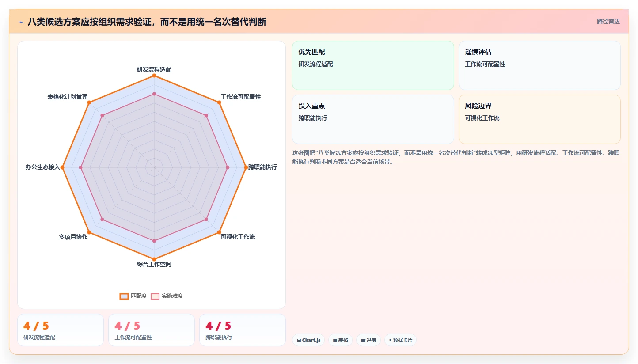Select orange 匹配度 point on 多项目协作 axis
This screenshot has width=638, height=364.
tap(89, 232)
